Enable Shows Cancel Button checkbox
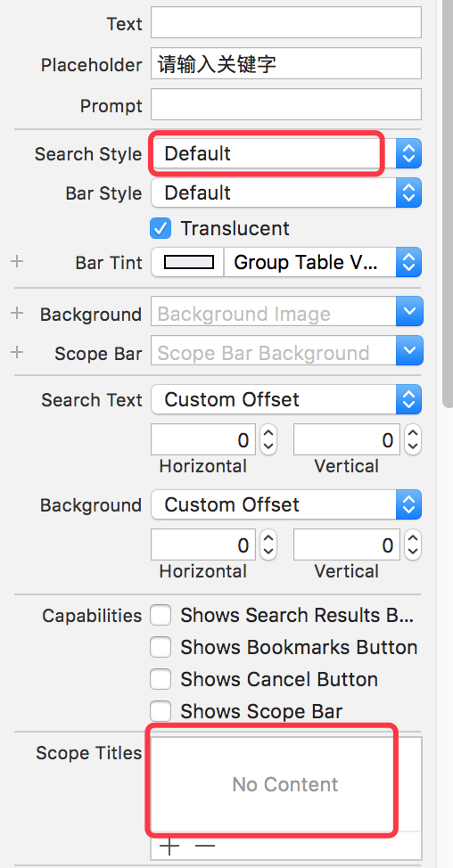 click(161, 679)
